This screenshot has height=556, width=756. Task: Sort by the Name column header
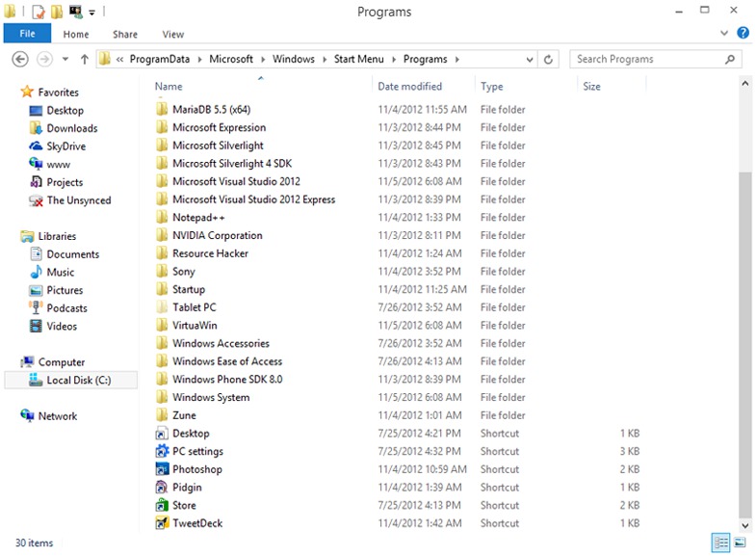click(x=169, y=87)
